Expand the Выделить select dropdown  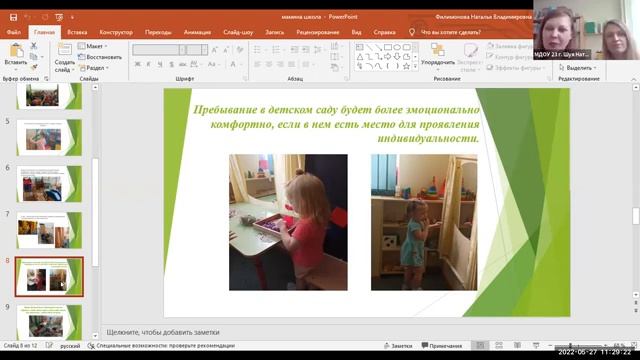pyautogui.click(x=578, y=68)
